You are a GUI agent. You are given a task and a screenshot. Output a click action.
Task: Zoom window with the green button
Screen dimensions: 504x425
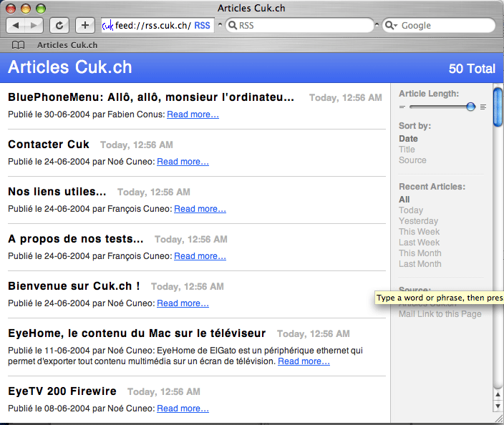tap(41, 9)
